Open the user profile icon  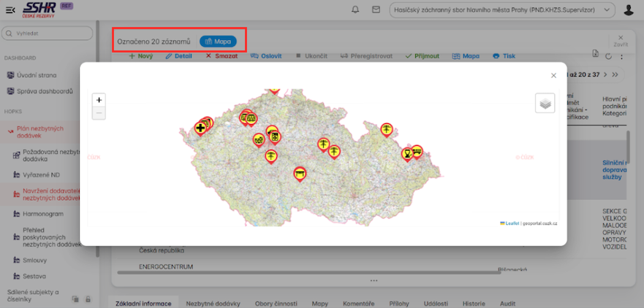click(629, 10)
